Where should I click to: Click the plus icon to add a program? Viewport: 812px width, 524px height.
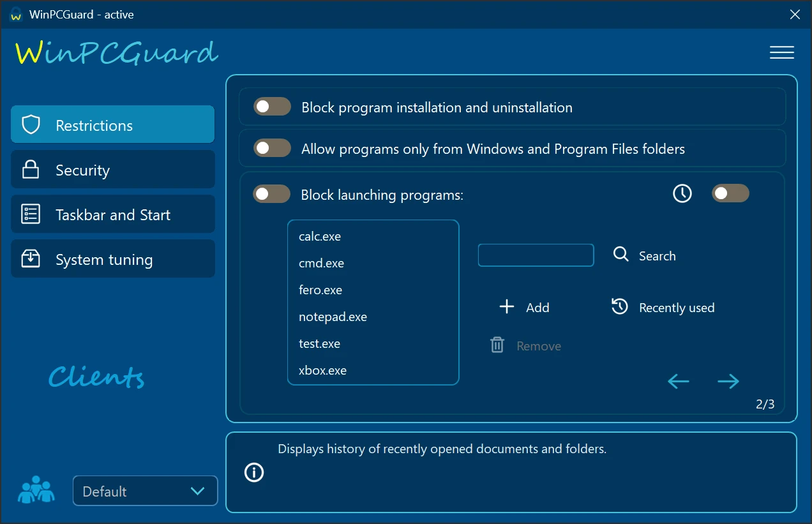click(506, 307)
